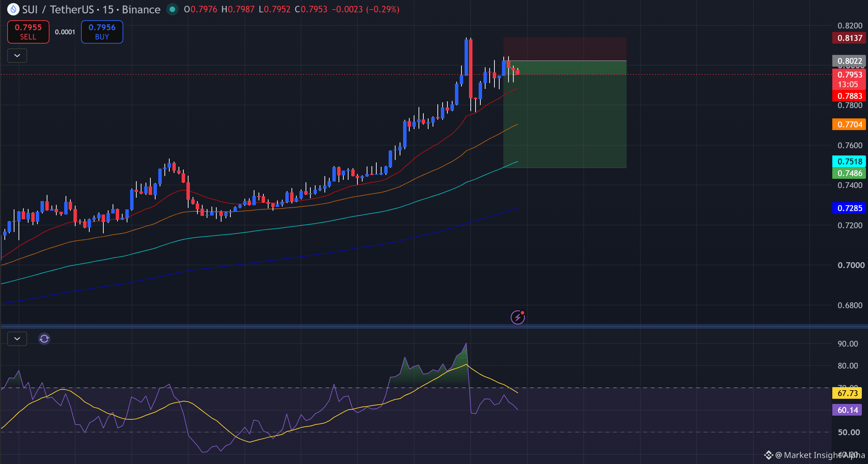Click the SUI coin logo icon

[13, 9]
